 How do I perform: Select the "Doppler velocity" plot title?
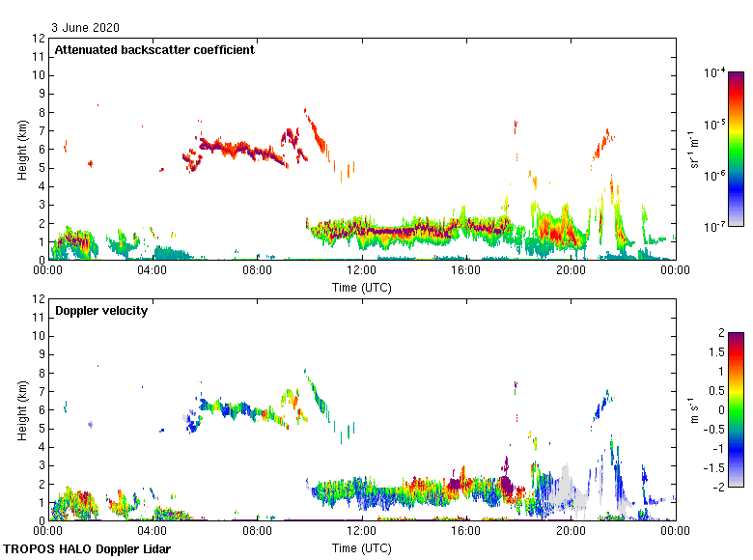101,310
